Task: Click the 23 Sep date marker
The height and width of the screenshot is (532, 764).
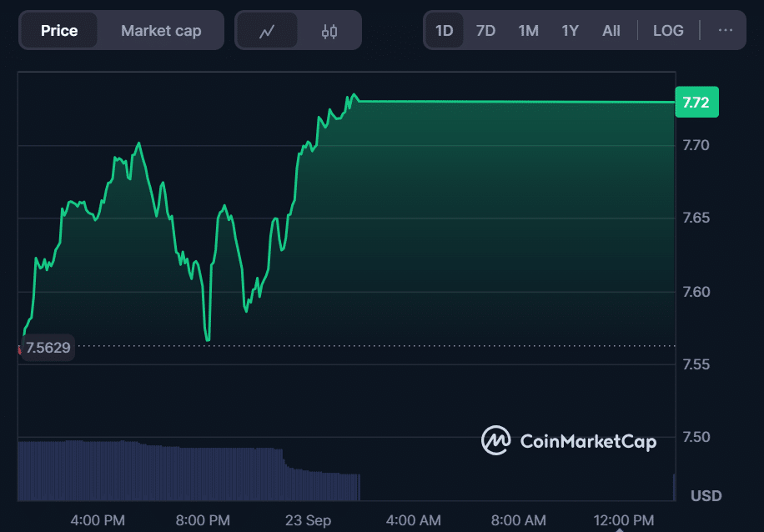Action: point(308,520)
